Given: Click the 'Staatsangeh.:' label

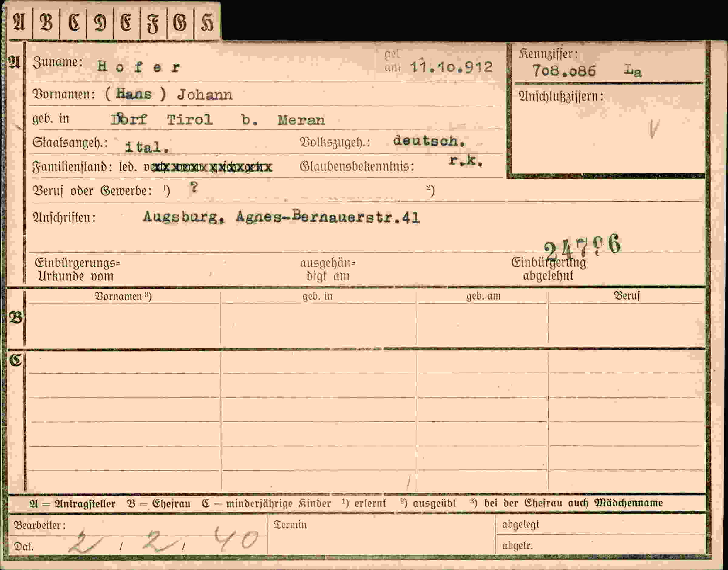Looking at the screenshot, I should (70, 143).
